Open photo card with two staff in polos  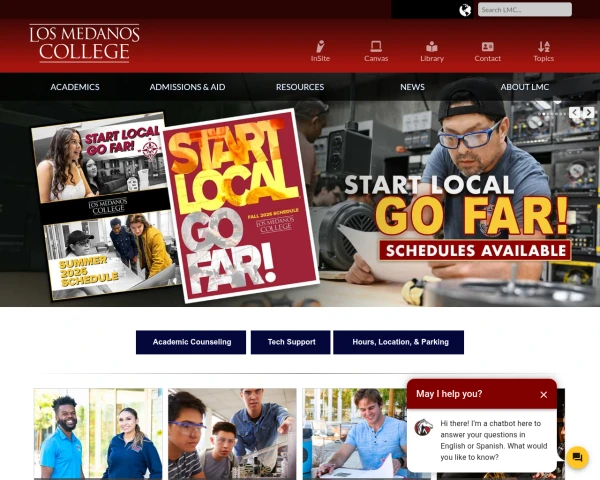[x=98, y=434]
